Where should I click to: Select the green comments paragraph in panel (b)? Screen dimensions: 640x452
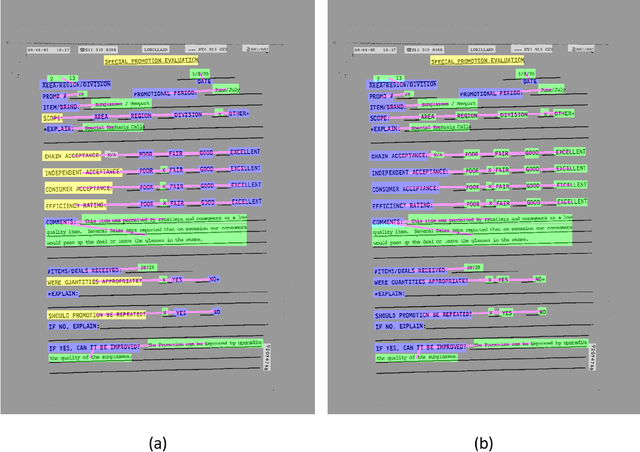[x=470, y=231]
